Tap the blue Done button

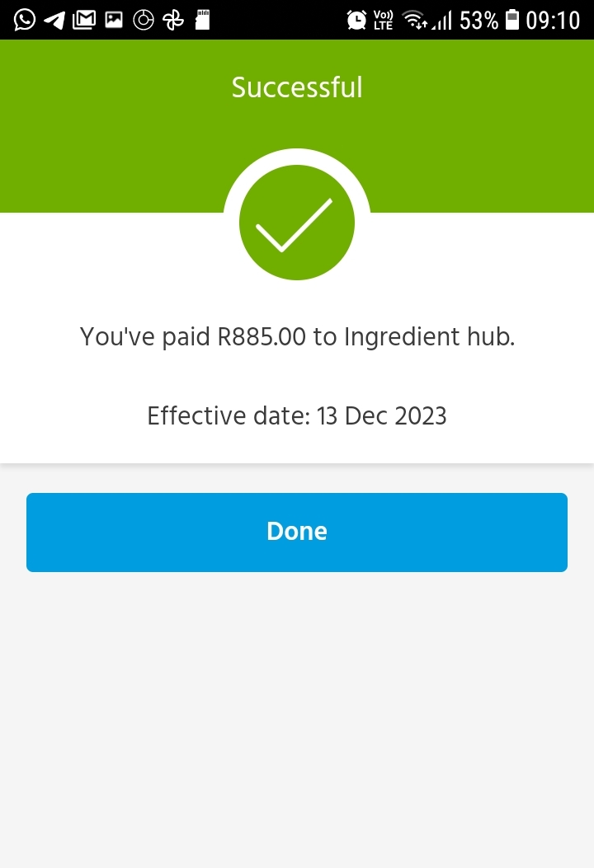297,532
